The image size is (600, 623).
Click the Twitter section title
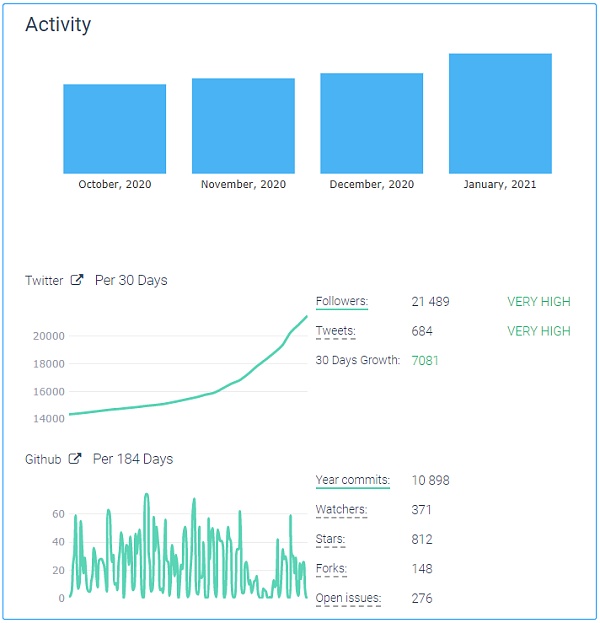point(44,281)
